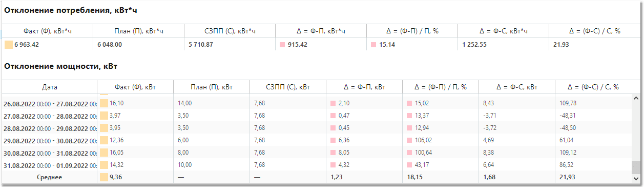Click the pink marker beside 106,02 percent
This screenshot has height=188, width=644.
(x=409, y=140)
